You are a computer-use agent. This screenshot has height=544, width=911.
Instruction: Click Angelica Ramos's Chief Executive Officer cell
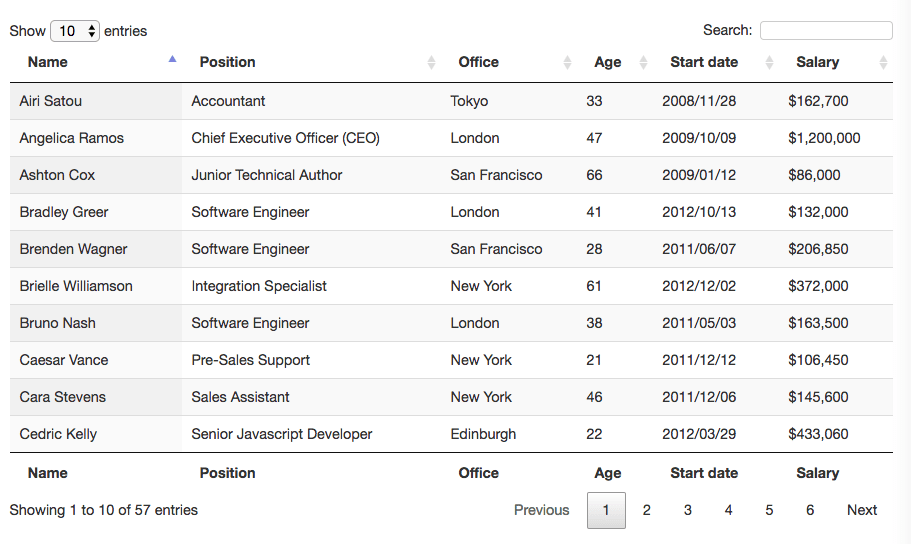tap(286, 138)
